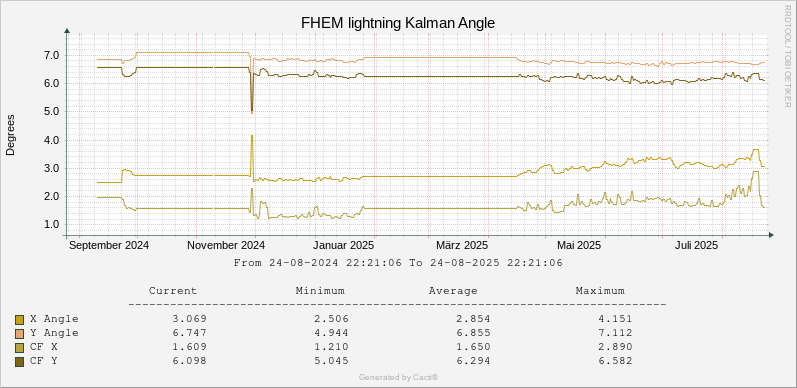Select the November 2024 axis label

coord(226,245)
